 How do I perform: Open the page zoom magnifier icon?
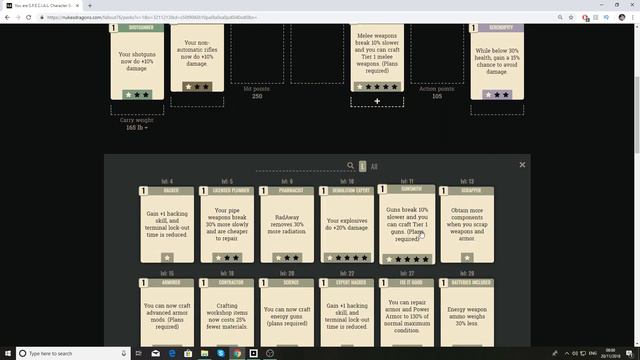click(x=560, y=18)
